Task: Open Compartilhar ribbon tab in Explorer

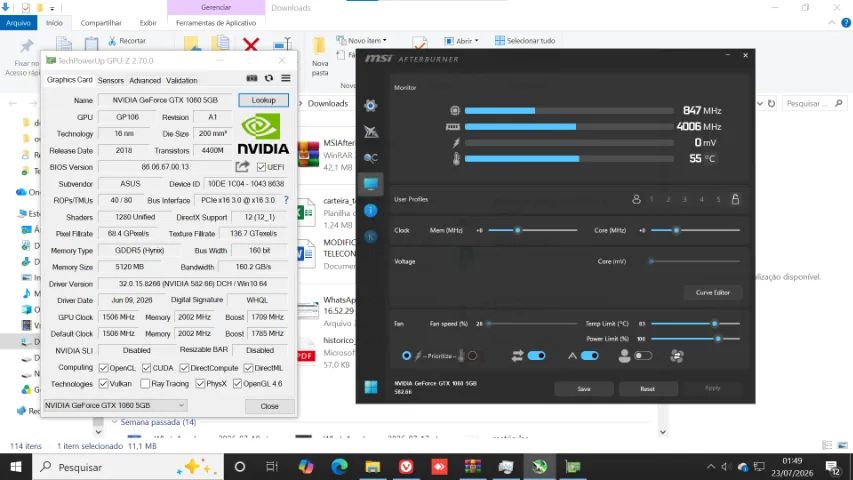Action: click(x=101, y=23)
